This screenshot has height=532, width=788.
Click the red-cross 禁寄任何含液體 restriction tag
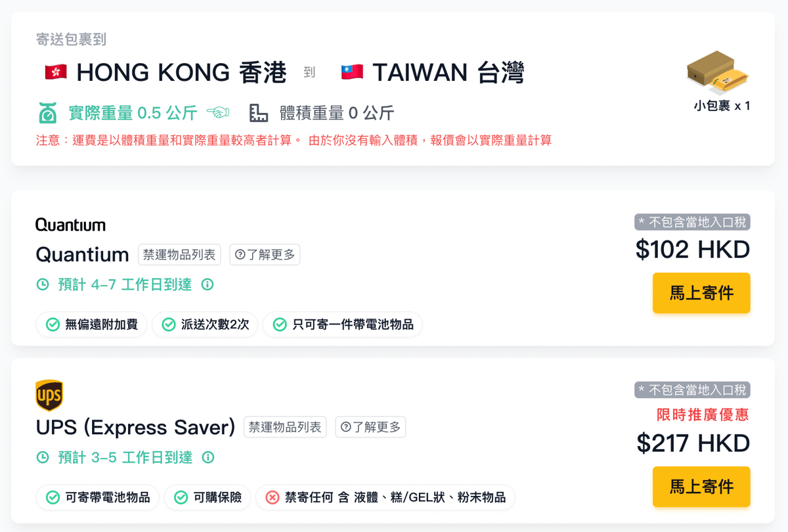coord(385,497)
